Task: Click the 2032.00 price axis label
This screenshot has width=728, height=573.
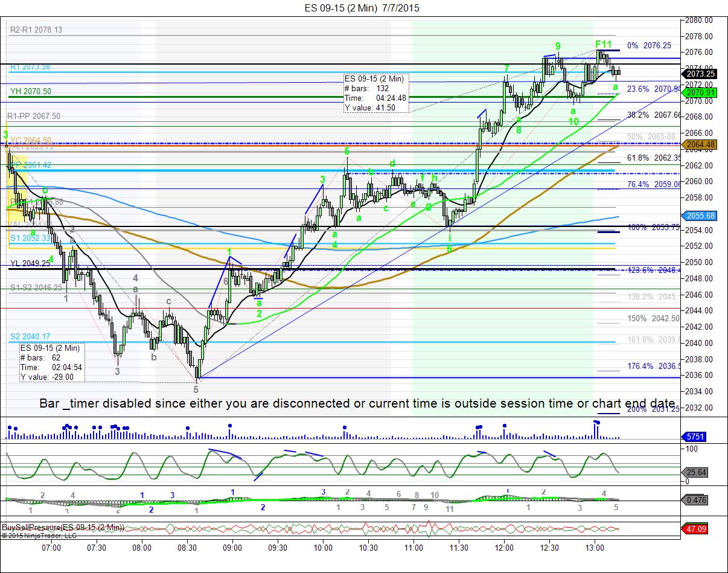Action: click(x=700, y=408)
